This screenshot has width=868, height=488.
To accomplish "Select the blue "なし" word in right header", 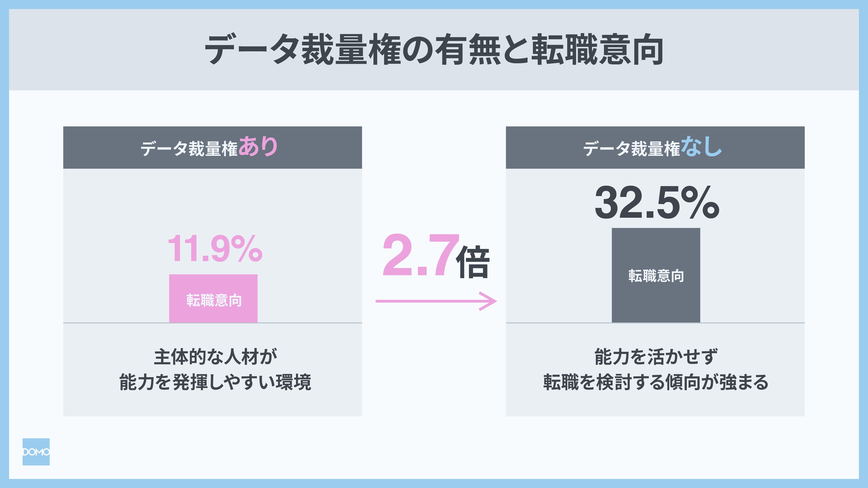I will (701, 147).
